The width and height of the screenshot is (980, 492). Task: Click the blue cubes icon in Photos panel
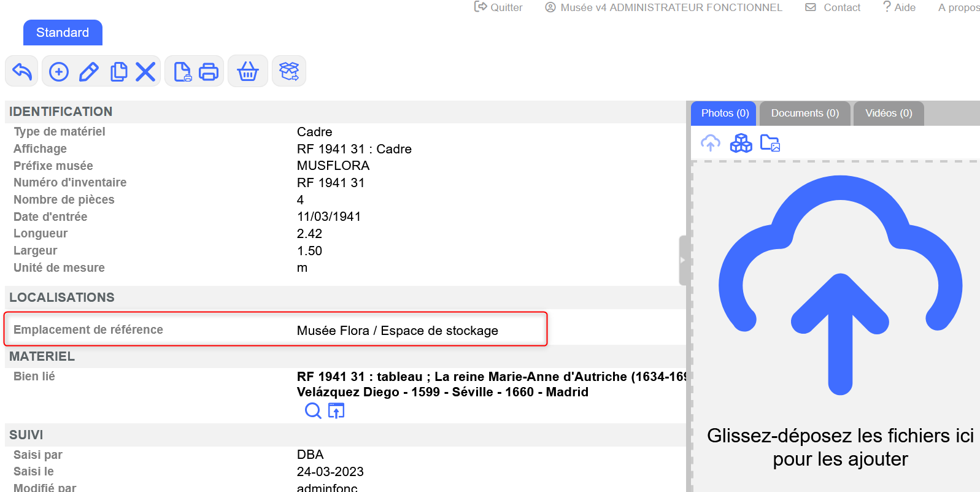pyautogui.click(x=741, y=144)
